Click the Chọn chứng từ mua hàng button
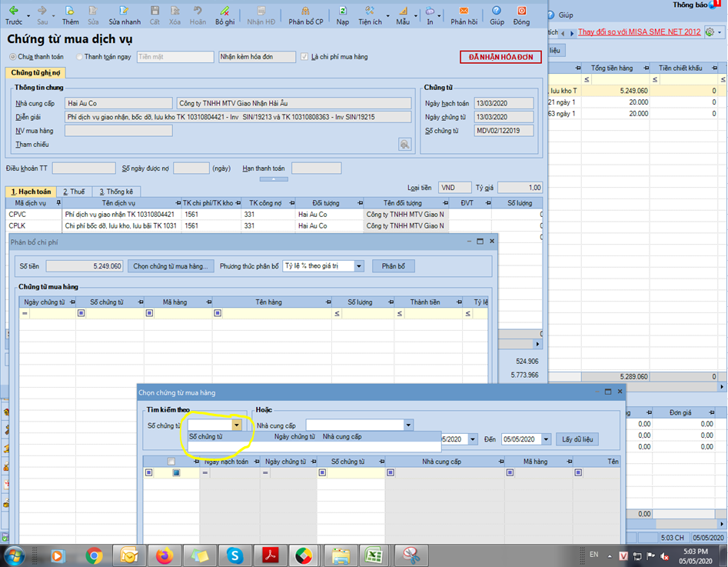728x567 pixels. 171,266
